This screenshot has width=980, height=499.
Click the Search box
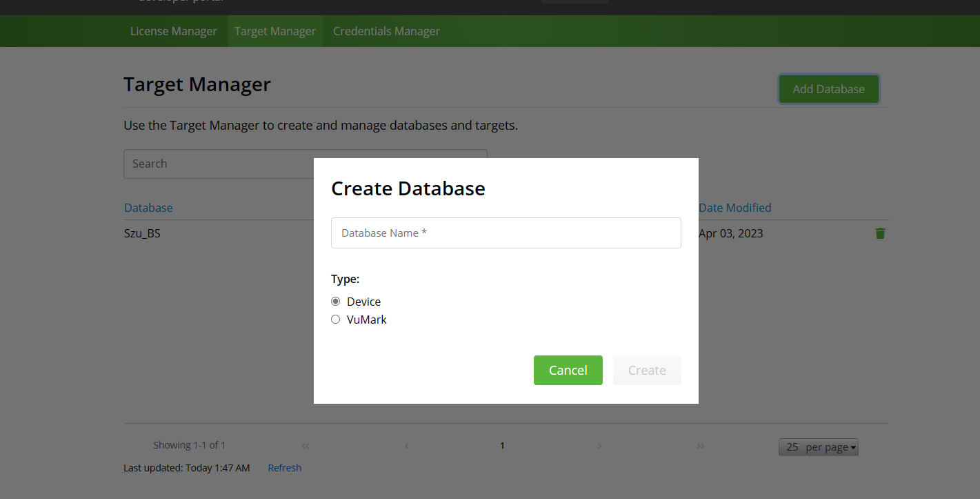tap(306, 164)
